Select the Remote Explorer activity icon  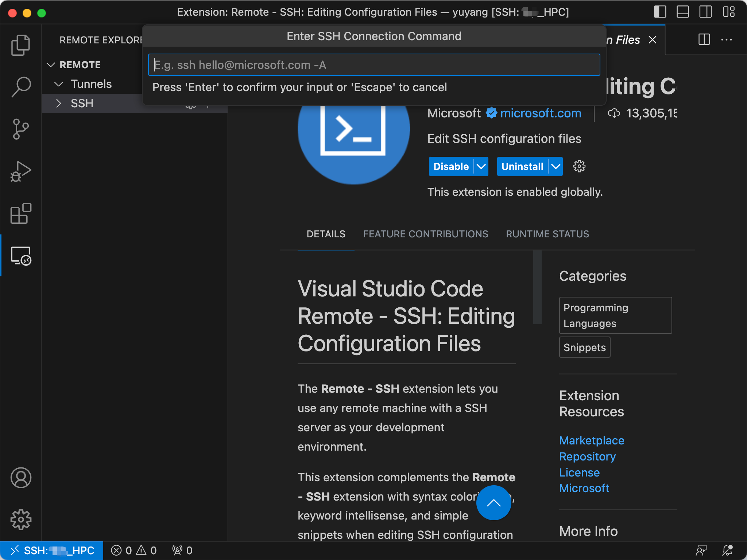[x=21, y=256]
